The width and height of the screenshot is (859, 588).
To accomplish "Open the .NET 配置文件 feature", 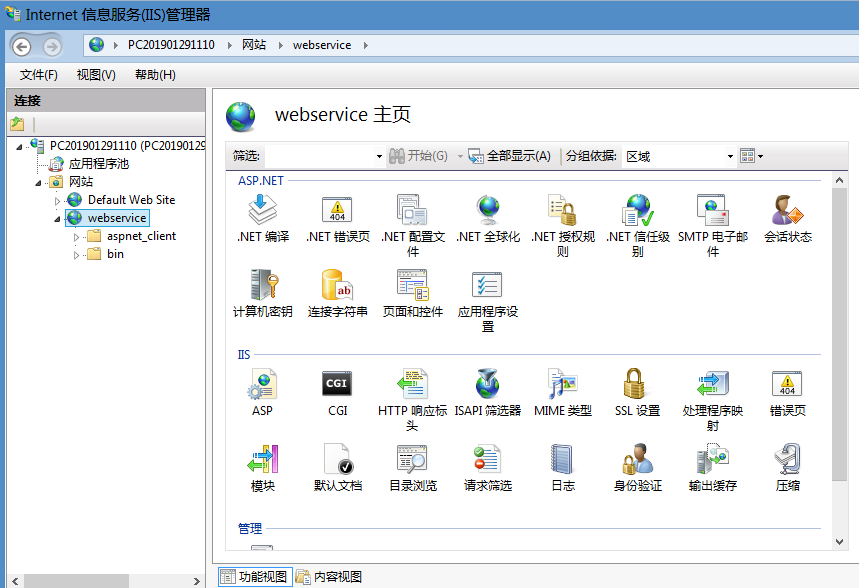I will [413, 225].
